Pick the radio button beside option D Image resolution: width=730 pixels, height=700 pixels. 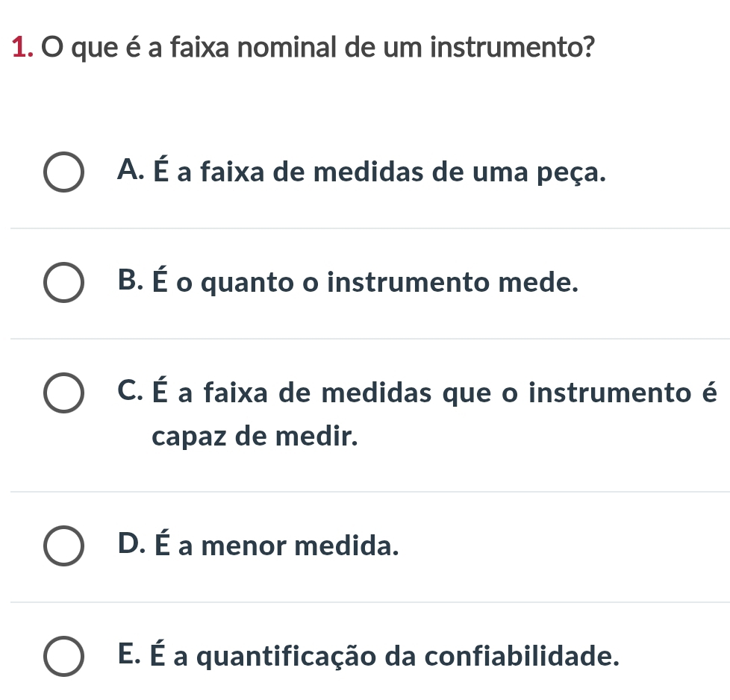(63, 547)
